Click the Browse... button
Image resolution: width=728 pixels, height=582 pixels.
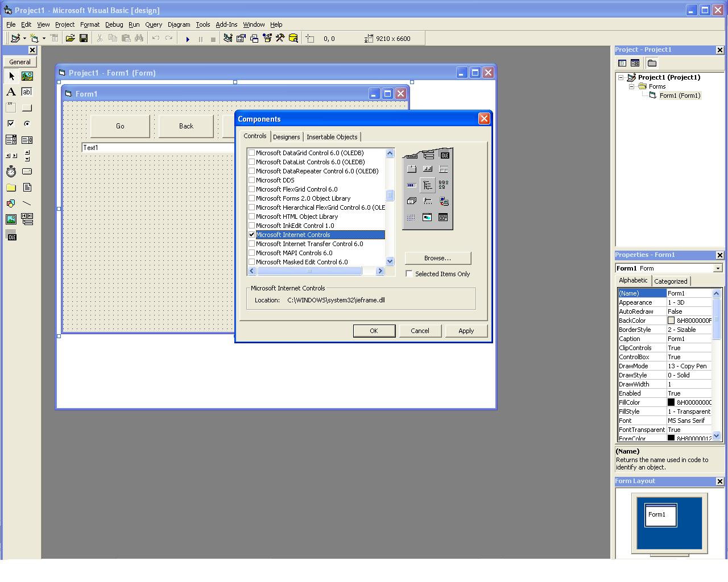[x=437, y=258]
